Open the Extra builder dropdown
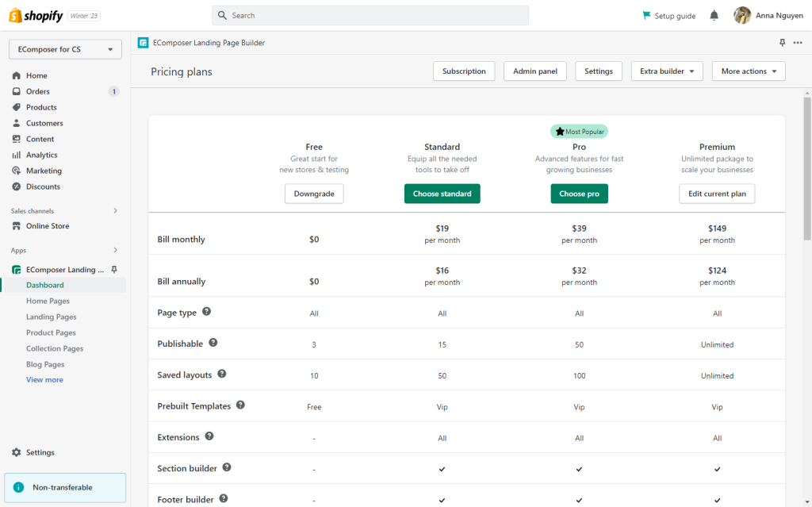 pyautogui.click(x=667, y=71)
